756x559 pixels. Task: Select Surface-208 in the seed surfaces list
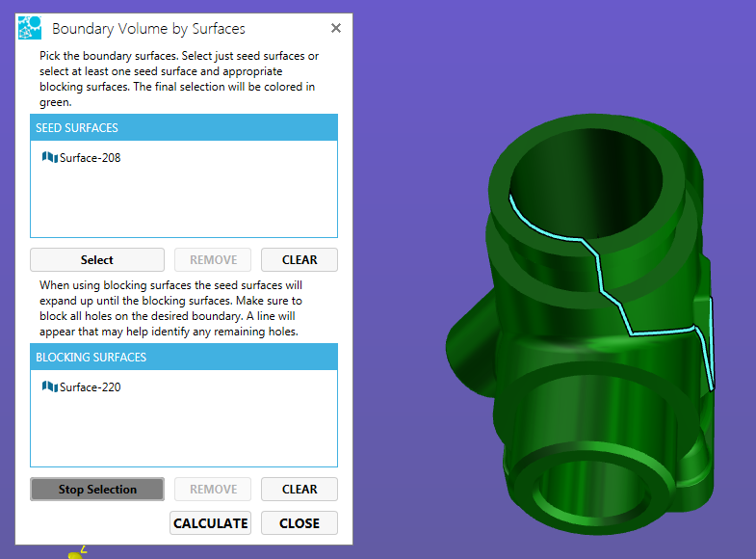pyautogui.click(x=90, y=158)
